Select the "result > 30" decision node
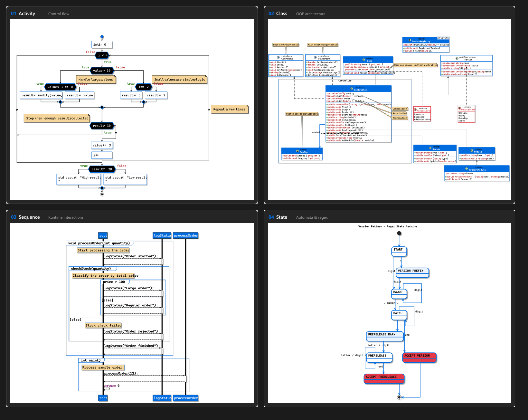 pos(102,126)
